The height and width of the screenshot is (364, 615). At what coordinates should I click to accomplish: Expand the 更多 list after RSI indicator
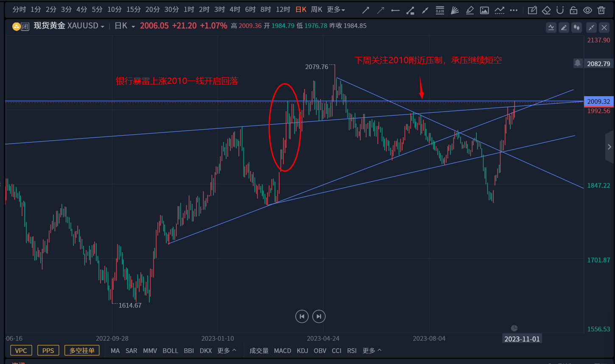(x=372, y=350)
